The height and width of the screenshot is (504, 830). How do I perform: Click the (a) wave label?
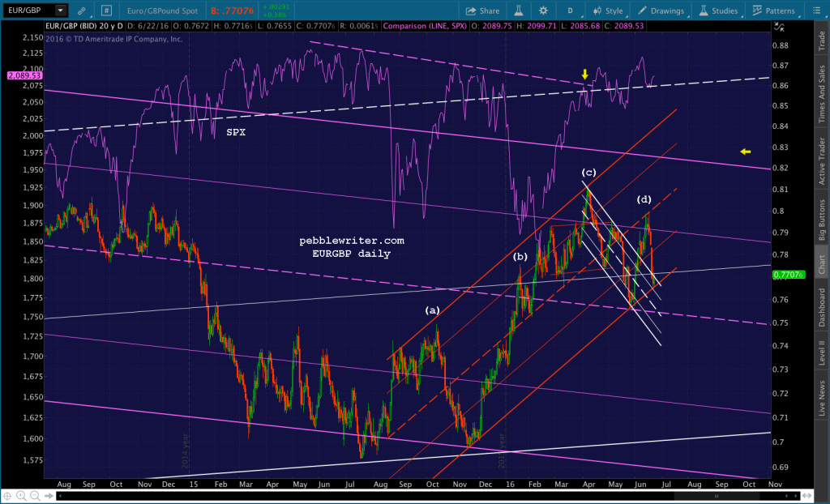pos(433,310)
